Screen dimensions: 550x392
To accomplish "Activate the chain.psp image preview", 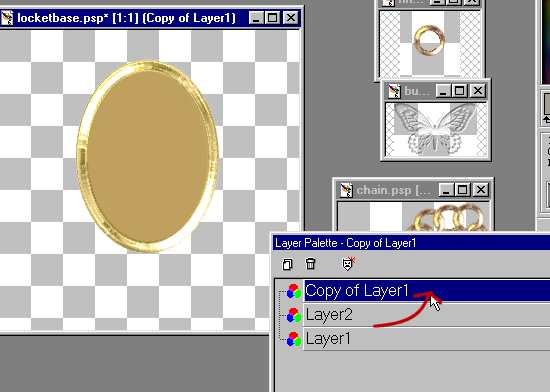I will tap(413, 215).
